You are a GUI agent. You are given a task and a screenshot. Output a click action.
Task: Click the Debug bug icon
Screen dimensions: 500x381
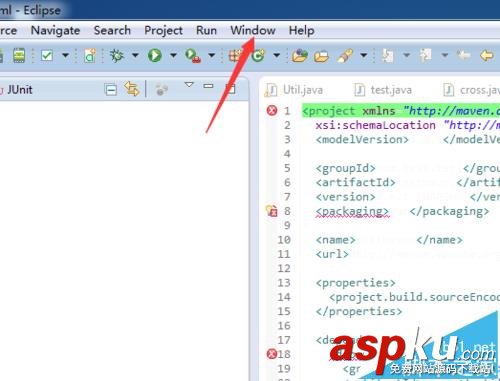point(117,55)
